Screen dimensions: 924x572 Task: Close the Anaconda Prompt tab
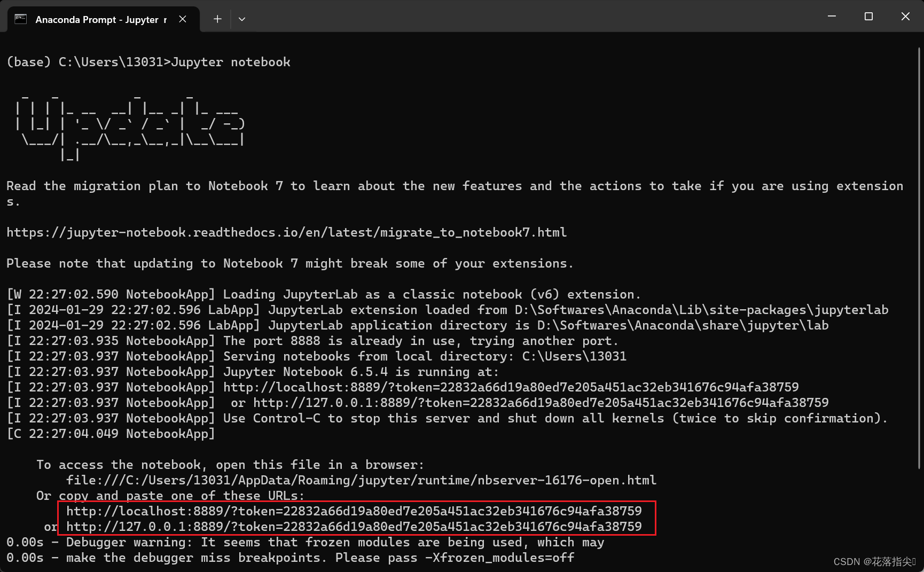tap(183, 19)
